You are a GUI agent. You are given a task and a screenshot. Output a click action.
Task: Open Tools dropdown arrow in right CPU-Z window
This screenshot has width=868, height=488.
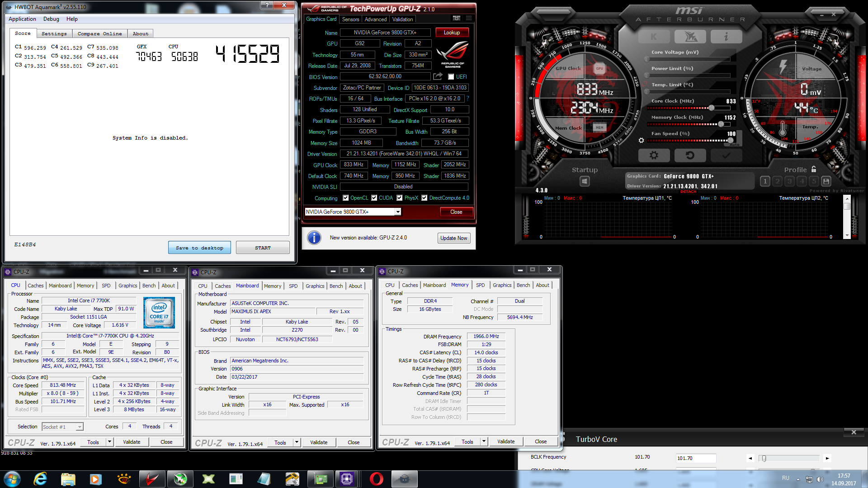coord(484,441)
